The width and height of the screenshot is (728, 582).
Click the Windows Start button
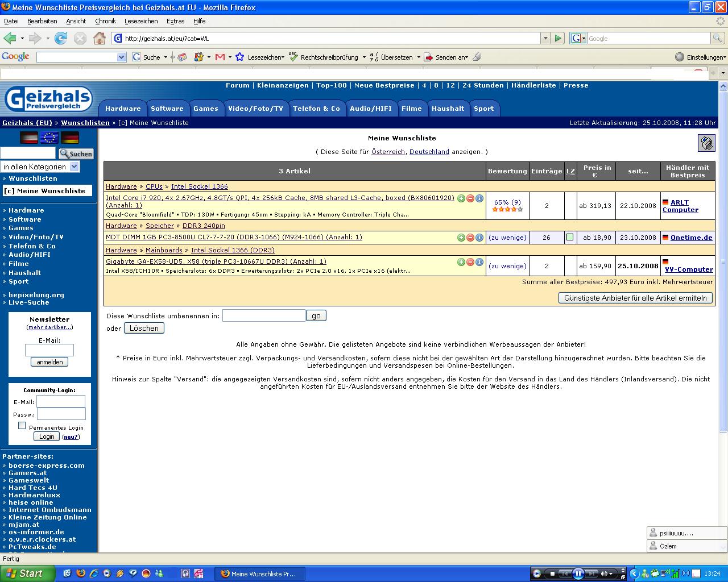[27, 573]
